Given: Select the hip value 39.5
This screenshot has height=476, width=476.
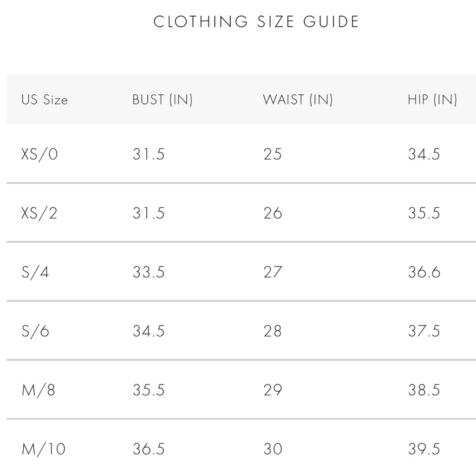Looking at the screenshot, I should pos(424,449).
